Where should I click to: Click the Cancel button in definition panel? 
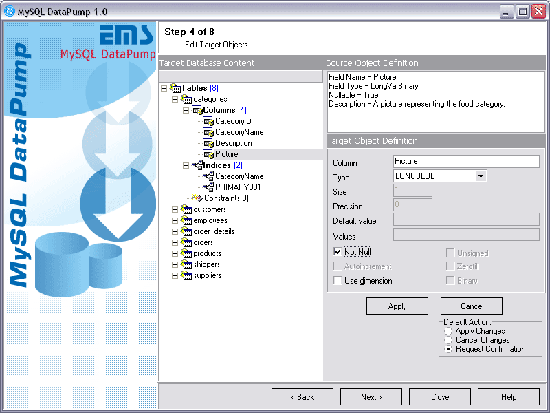tap(471, 306)
